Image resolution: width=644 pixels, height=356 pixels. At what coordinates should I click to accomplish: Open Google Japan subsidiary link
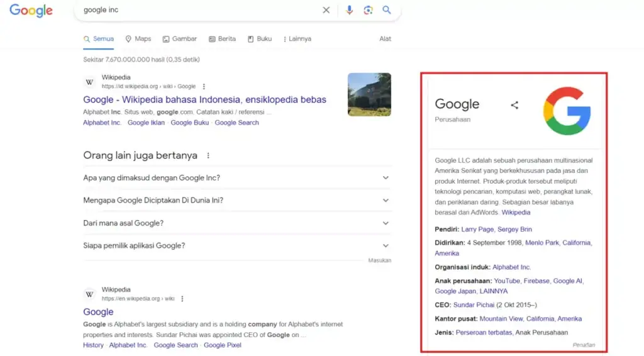click(455, 291)
